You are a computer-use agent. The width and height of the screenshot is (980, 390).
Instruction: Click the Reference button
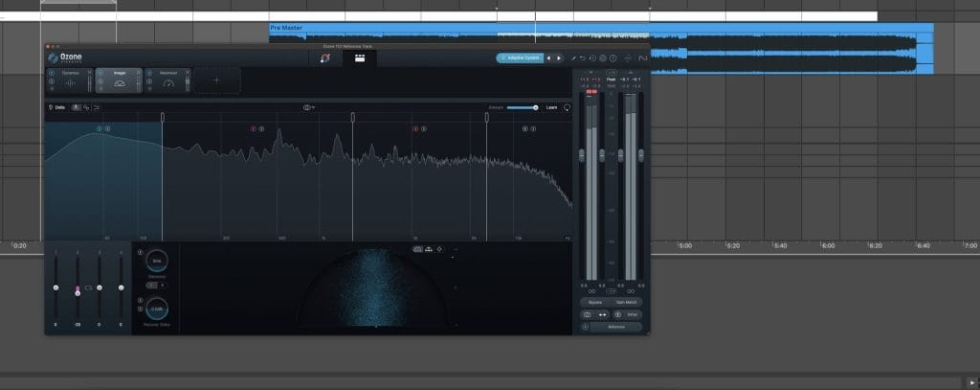(615, 326)
